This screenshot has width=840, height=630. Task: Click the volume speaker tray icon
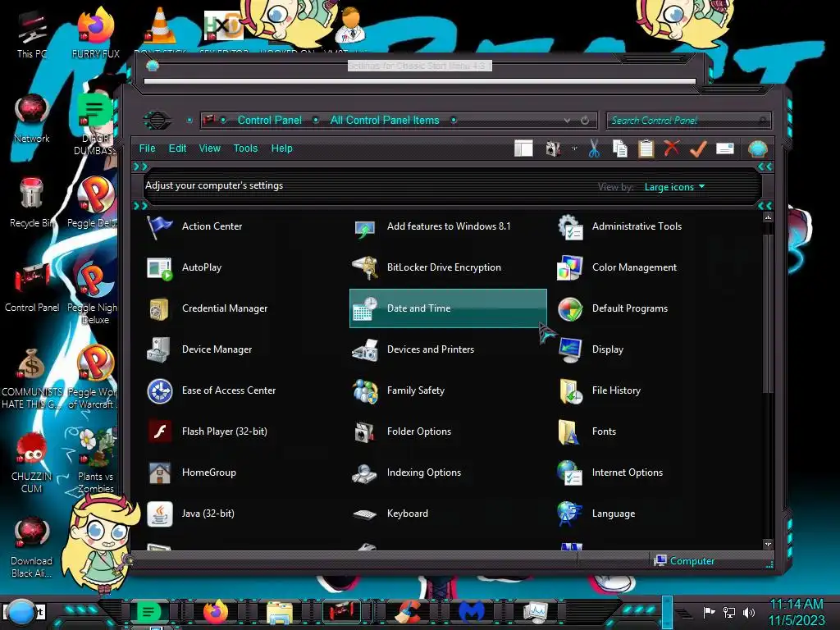tap(749, 612)
